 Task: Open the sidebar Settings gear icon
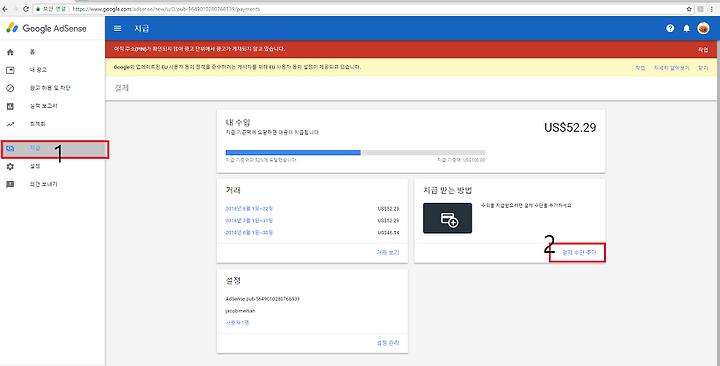10,166
